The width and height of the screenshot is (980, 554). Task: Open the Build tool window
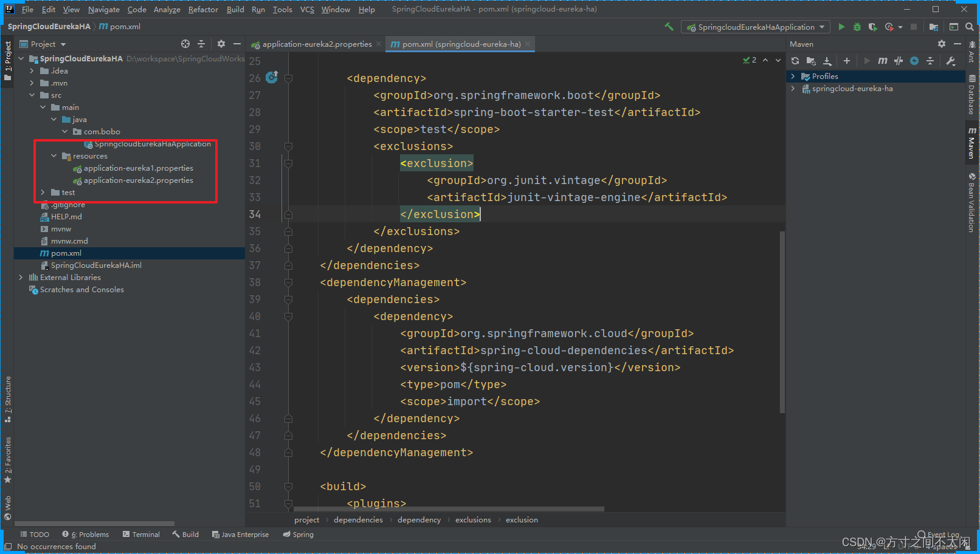(x=185, y=535)
